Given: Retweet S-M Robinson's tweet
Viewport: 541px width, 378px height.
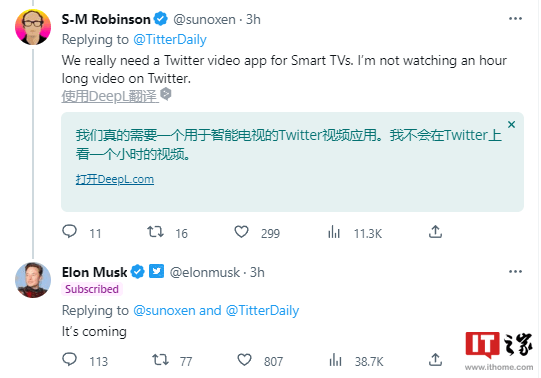Looking at the screenshot, I should click(156, 232).
